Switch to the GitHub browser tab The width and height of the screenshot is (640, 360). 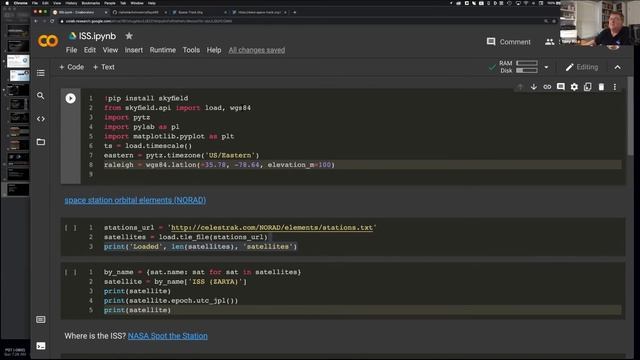click(138, 12)
